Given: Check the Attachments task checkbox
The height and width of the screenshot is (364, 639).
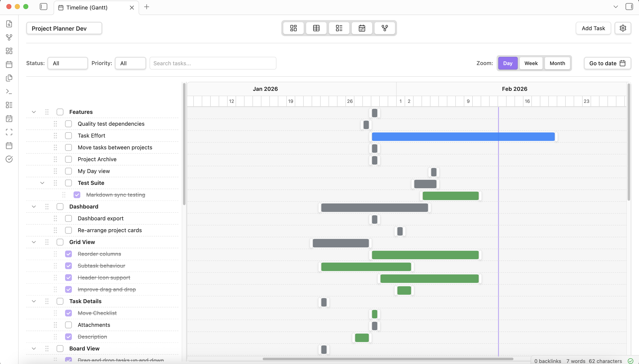Looking at the screenshot, I should [x=68, y=325].
